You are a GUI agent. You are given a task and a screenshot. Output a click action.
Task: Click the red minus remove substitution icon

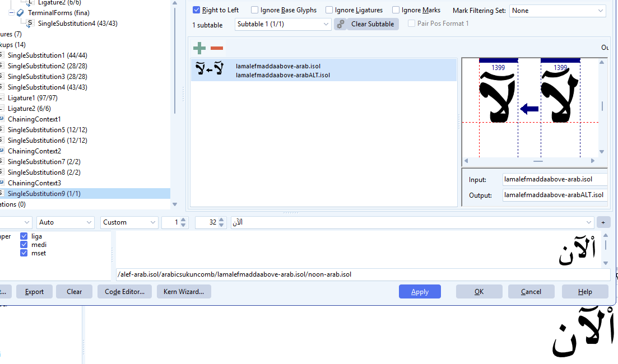(x=217, y=48)
